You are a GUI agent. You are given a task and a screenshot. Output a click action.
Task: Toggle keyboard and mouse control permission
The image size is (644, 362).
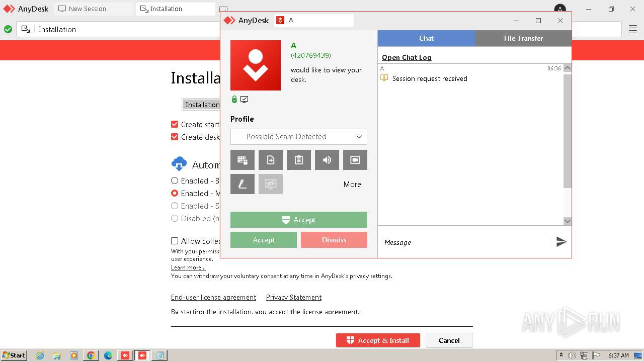(x=243, y=160)
